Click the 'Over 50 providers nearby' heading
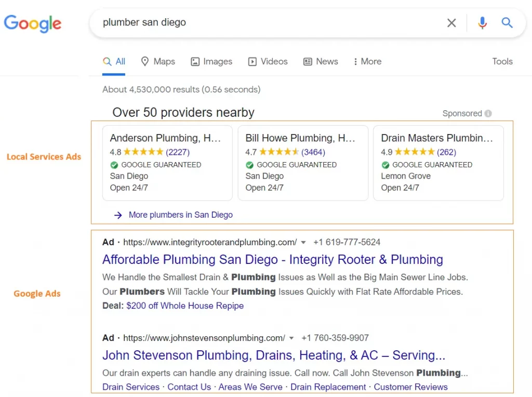 183,112
